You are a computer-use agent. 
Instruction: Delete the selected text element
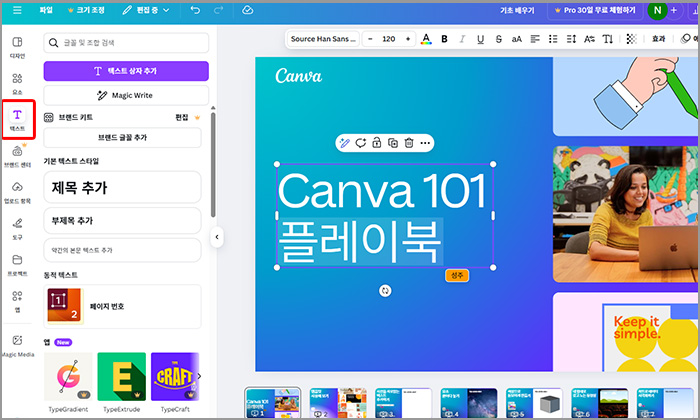(x=409, y=143)
